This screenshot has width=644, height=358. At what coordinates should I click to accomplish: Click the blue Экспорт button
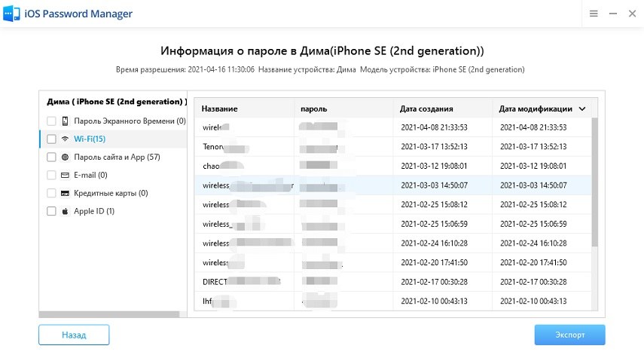click(569, 335)
